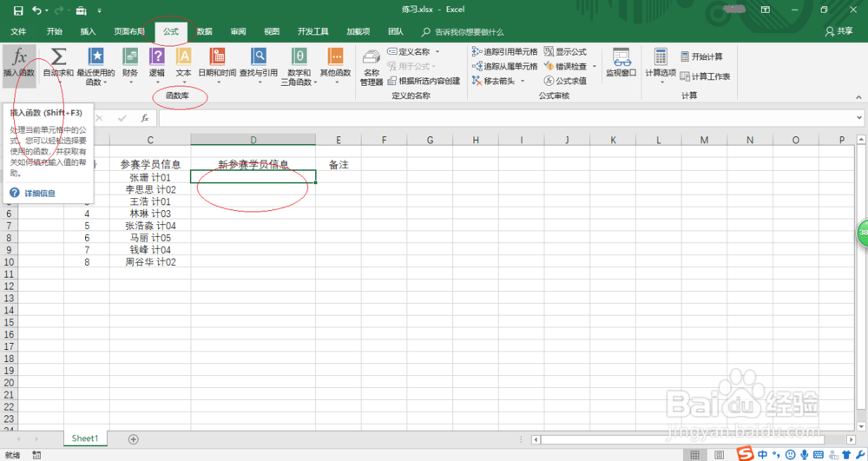
Task: Select cell containing 周谷华 计02
Action: coord(150,262)
